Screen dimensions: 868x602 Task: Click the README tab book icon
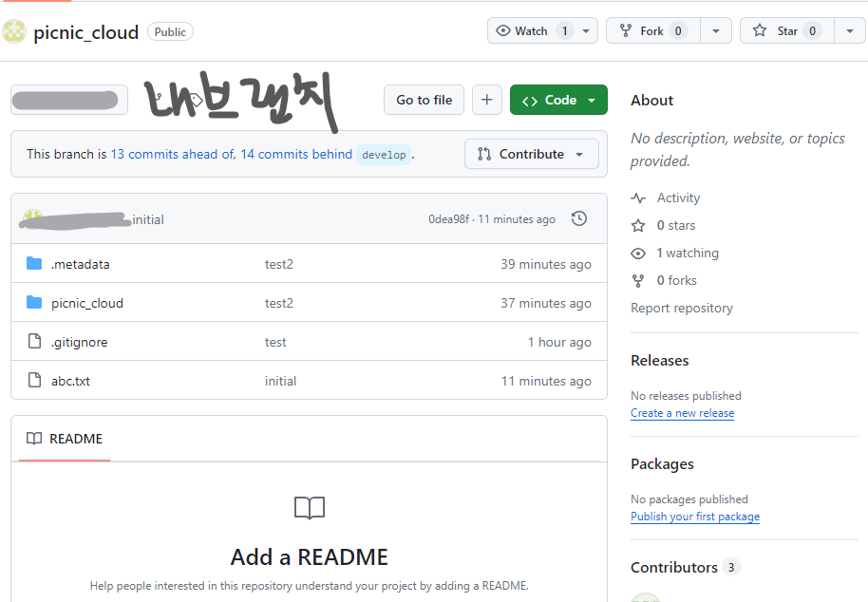[34, 439]
